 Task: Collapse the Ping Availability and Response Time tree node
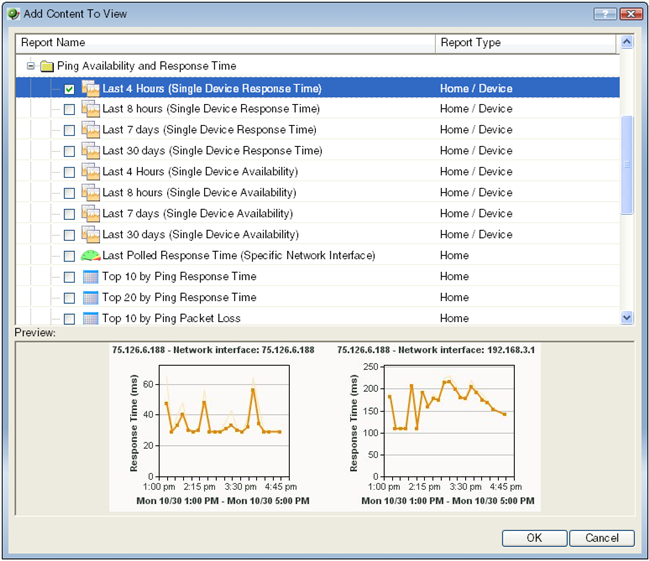[31, 67]
